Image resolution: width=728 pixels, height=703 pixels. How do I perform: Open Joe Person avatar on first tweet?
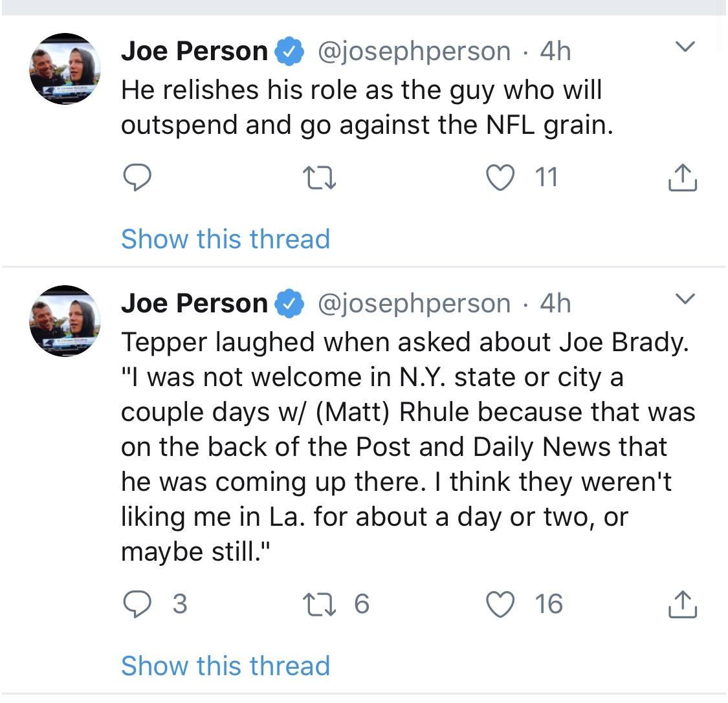point(65,69)
